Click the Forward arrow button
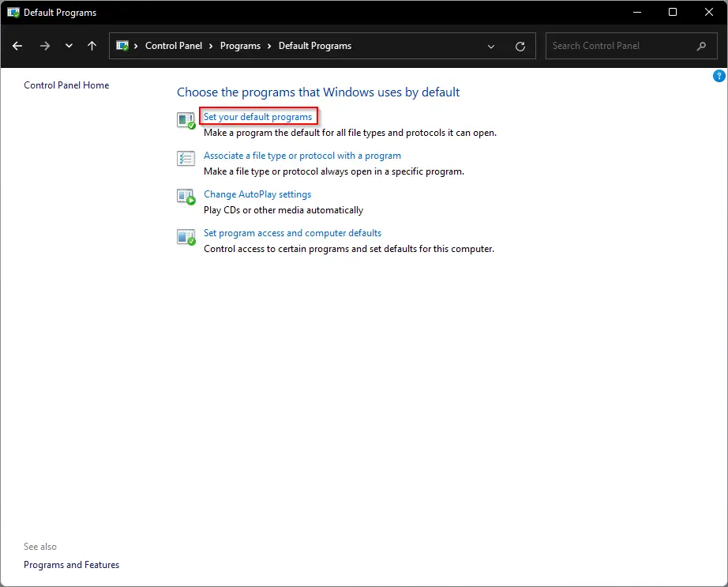 tap(44, 46)
